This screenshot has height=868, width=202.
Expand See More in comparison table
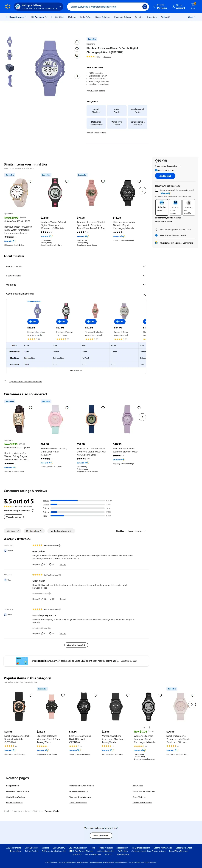pyautogui.click(x=76, y=371)
